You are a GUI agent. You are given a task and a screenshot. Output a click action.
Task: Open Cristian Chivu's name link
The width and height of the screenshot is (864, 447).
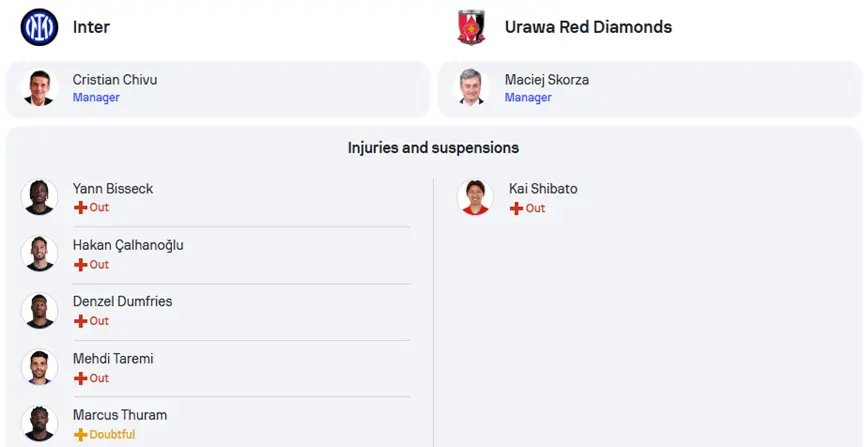click(115, 79)
